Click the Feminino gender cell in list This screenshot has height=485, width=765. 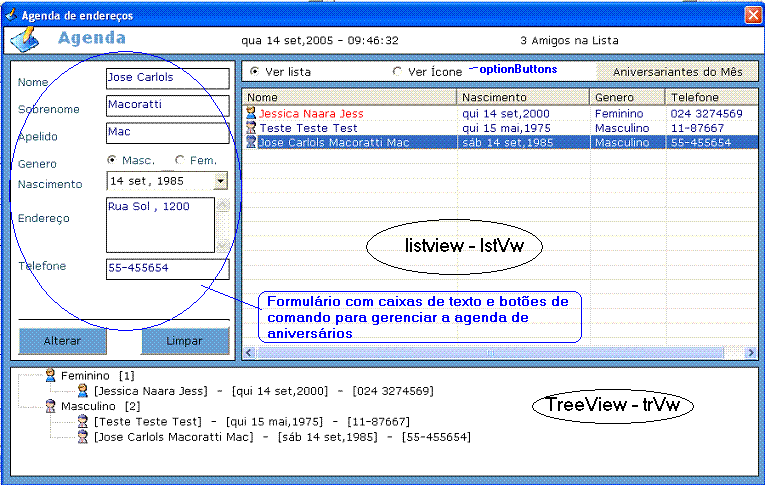(x=619, y=114)
